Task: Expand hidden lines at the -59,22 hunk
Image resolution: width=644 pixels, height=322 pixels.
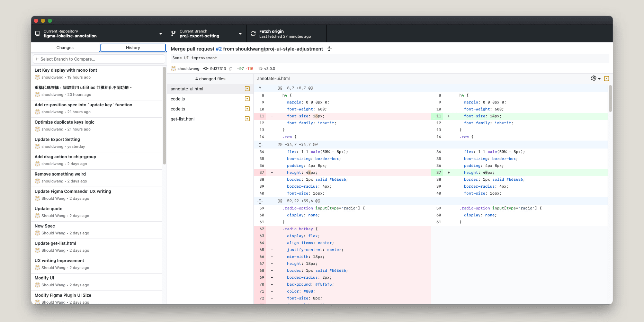Action: pyautogui.click(x=260, y=201)
